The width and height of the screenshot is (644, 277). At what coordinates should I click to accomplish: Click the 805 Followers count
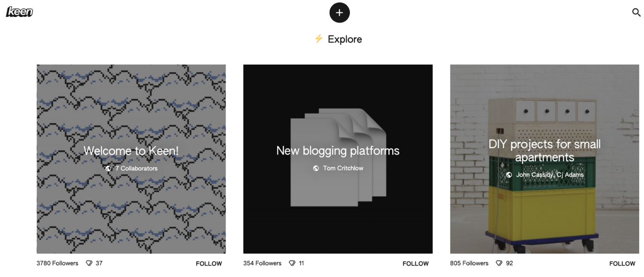[x=469, y=263]
